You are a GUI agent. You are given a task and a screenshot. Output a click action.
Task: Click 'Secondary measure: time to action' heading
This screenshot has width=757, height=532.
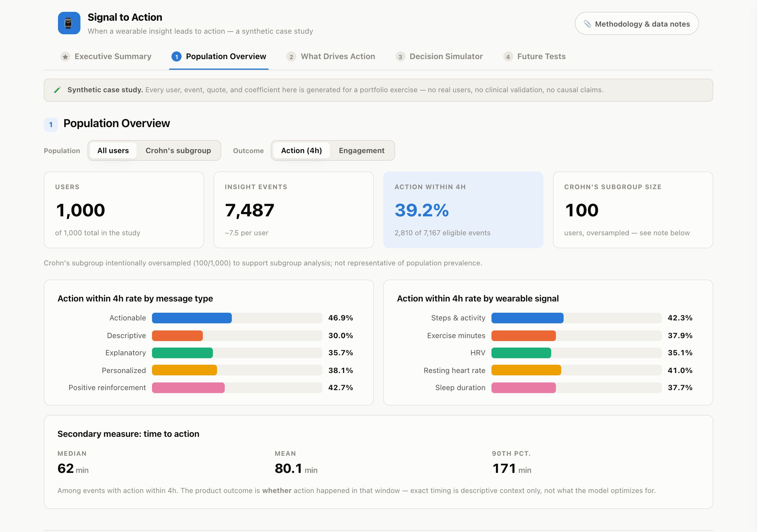click(x=128, y=434)
